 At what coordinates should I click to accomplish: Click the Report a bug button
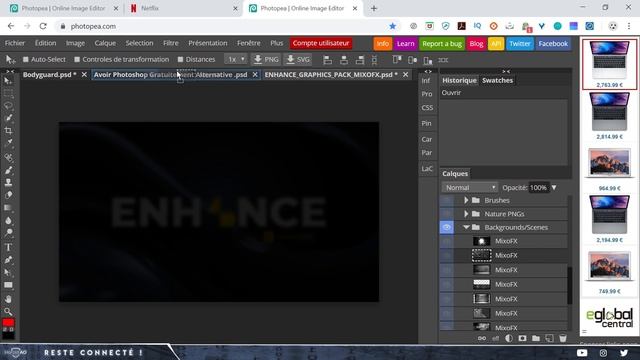pos(442,44)
